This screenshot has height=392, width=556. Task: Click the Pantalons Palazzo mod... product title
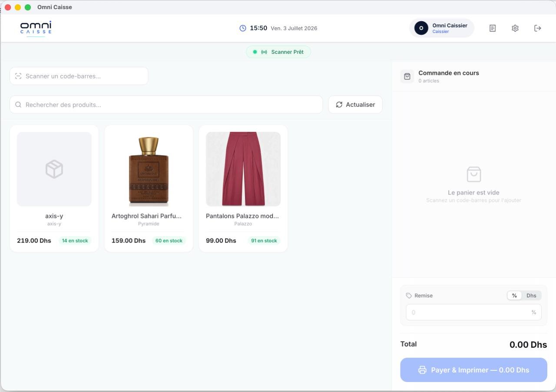point(242,216)
